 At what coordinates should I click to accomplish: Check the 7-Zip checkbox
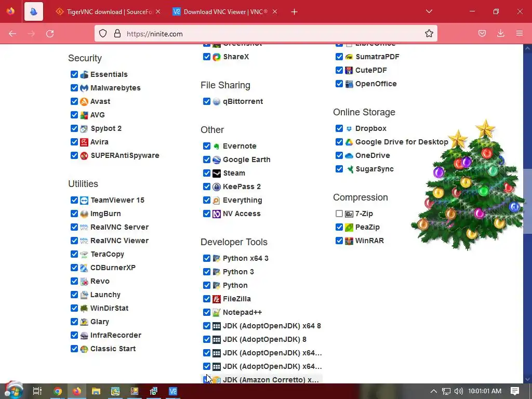[339, 214]
